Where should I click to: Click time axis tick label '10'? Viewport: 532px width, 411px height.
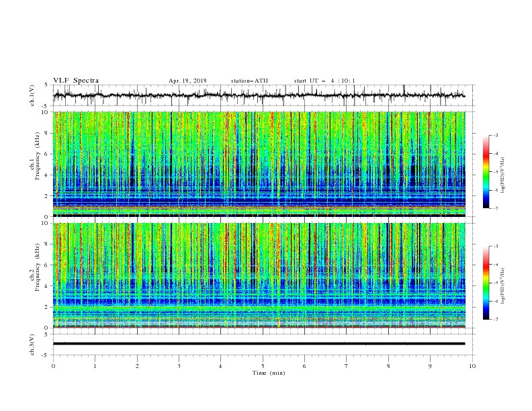click(472, 366)
